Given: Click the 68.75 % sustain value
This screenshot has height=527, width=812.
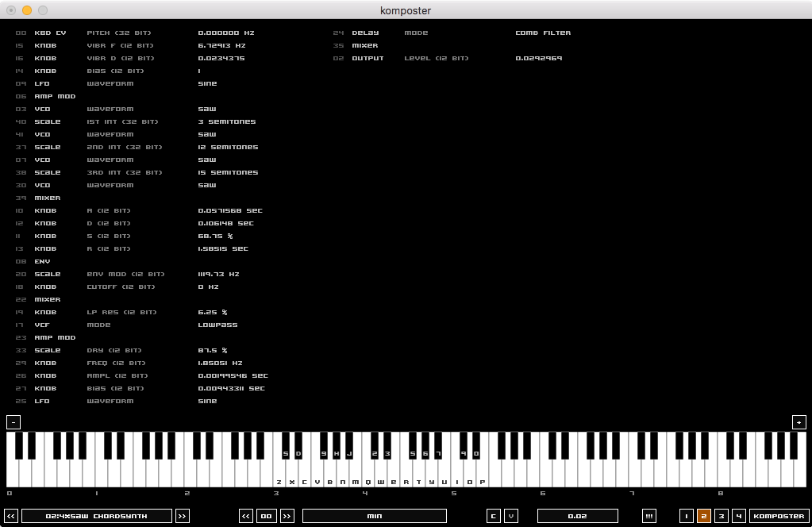Looking at the screenshot, I should point(215,236).
